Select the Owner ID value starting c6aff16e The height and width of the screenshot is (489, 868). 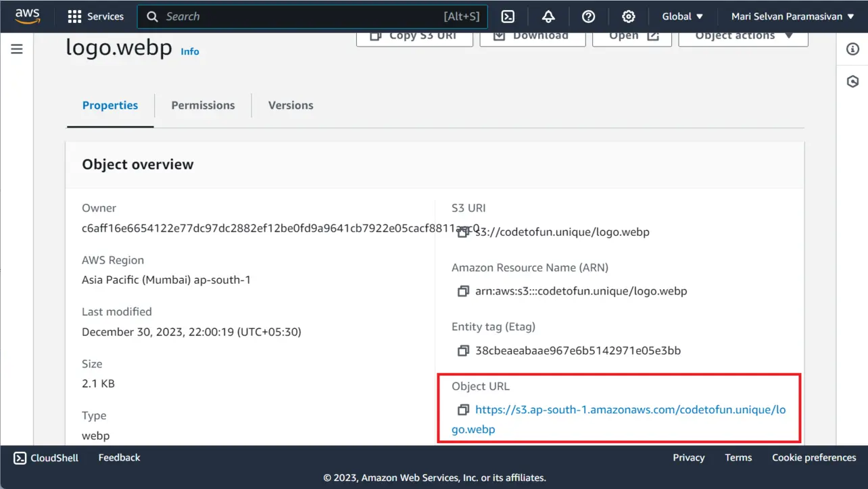[281, 228]
